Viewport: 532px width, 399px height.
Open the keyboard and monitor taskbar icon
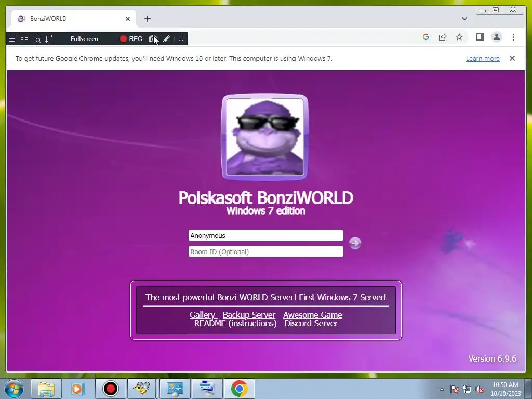207,389
